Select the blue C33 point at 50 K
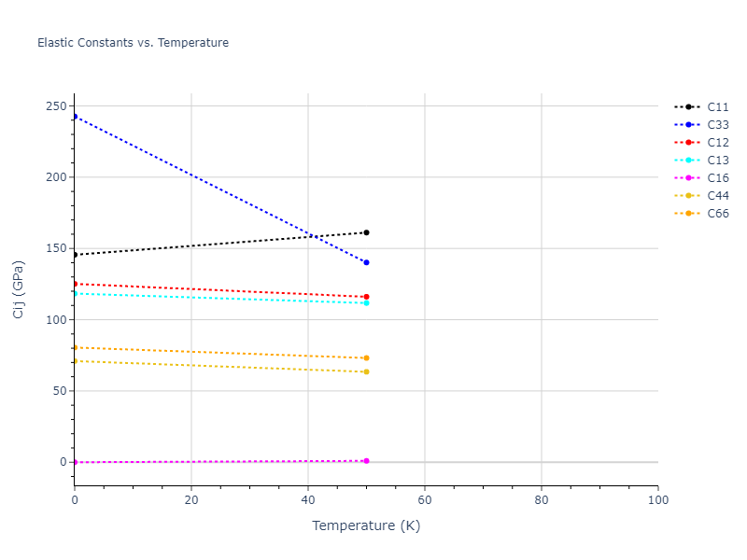 pyautogui.click(x=366, y=262)
